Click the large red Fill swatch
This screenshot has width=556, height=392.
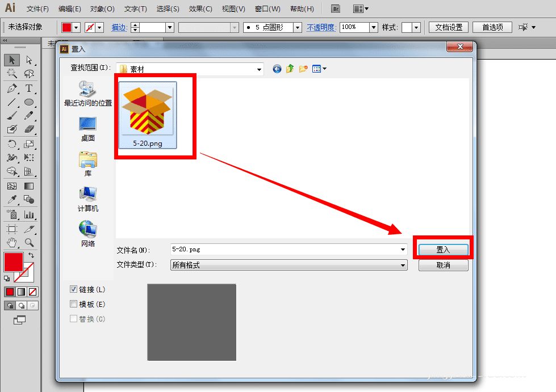click(x=14, y=262)
